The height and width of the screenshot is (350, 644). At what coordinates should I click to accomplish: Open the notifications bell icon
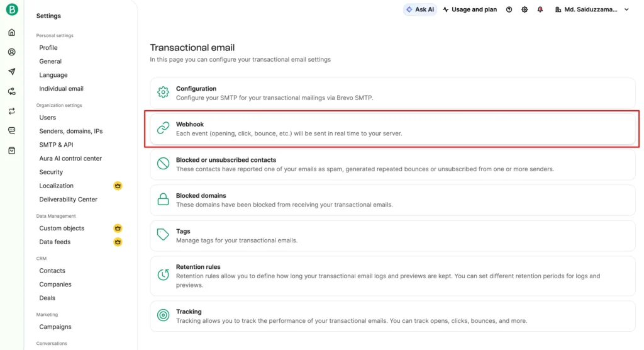pos(540,9)
